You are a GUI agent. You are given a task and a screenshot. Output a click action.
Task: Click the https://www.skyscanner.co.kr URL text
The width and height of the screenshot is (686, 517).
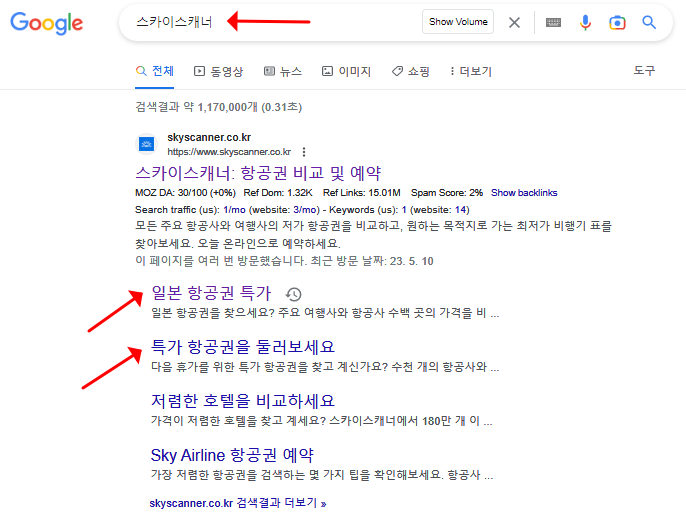[x=229, y=152]
